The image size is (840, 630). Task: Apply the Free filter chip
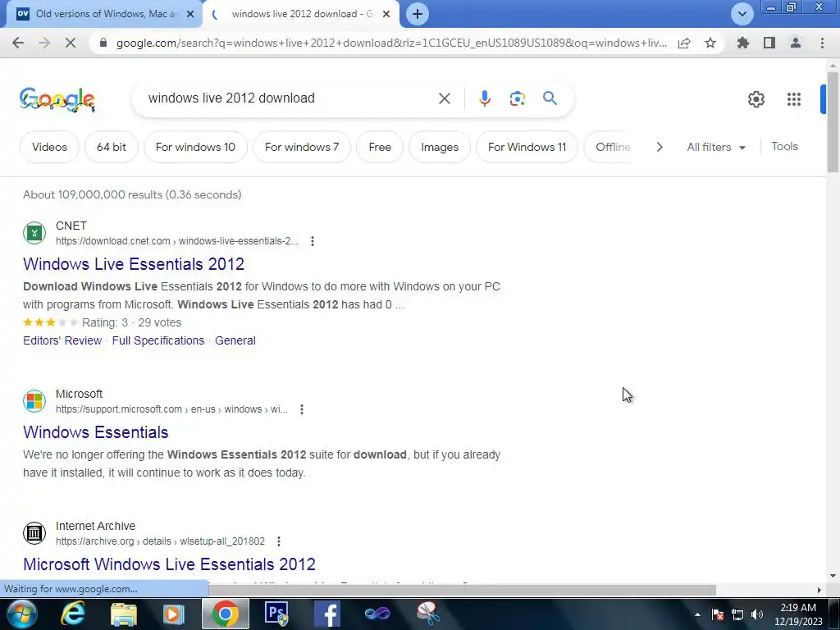[380, 147]
